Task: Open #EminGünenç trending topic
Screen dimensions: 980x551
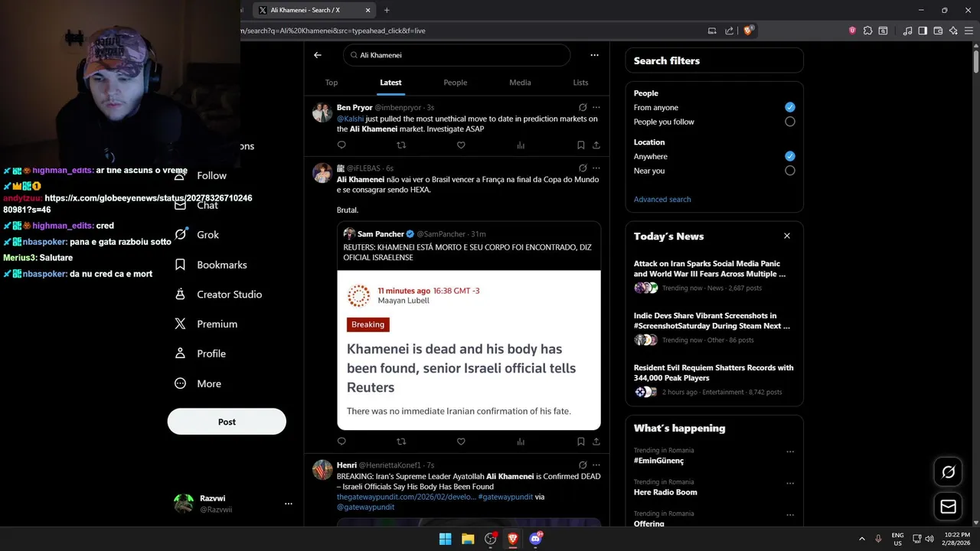Action: click(658, 461)
